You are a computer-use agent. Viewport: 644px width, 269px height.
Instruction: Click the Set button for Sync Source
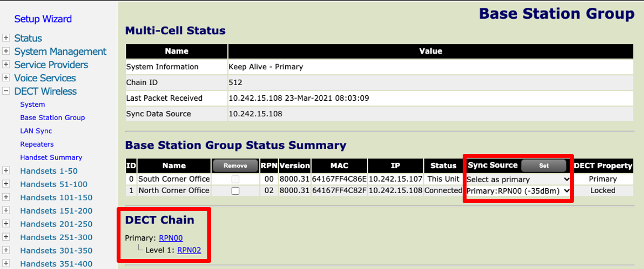pyautogui.click(x=544, y=165)
